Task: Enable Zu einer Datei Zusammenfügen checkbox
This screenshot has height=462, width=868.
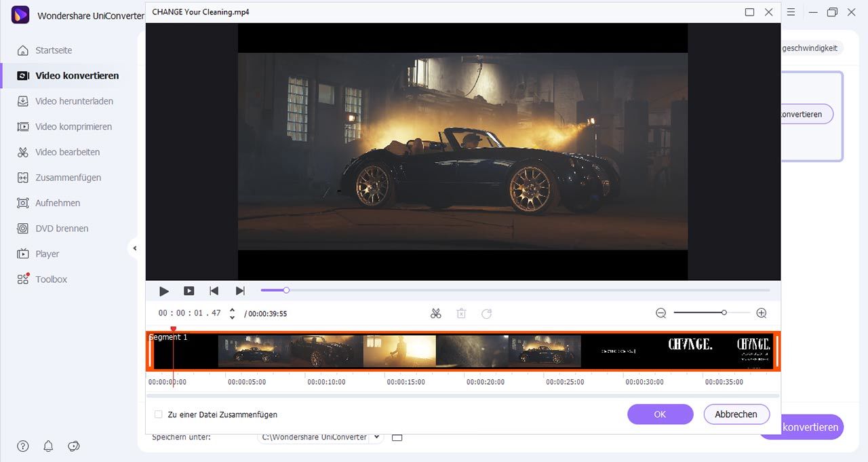Action: tap(159, 415)
